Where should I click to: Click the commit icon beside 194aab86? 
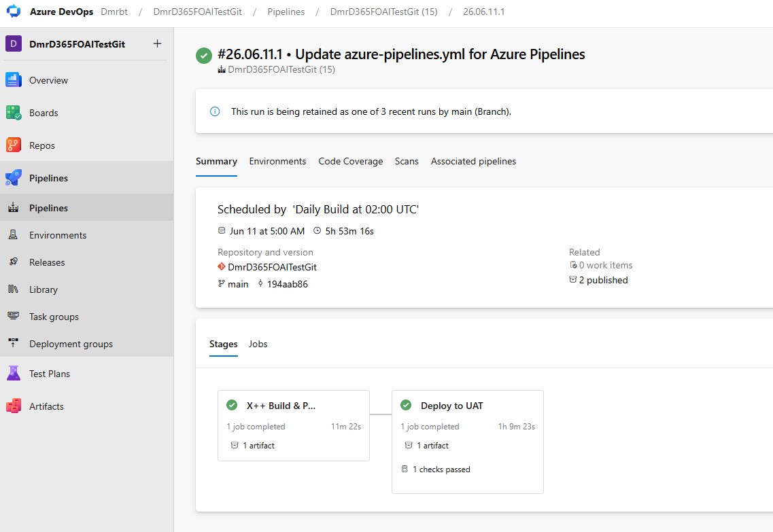click(260, 283)
